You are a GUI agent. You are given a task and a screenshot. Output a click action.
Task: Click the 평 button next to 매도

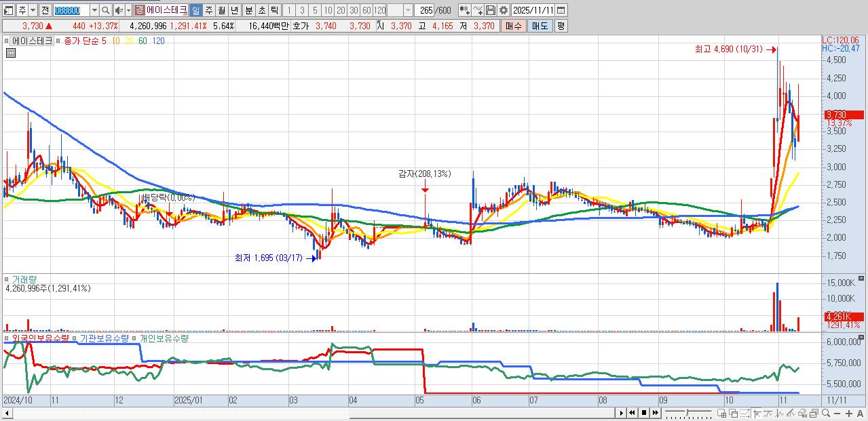(561, 26)
